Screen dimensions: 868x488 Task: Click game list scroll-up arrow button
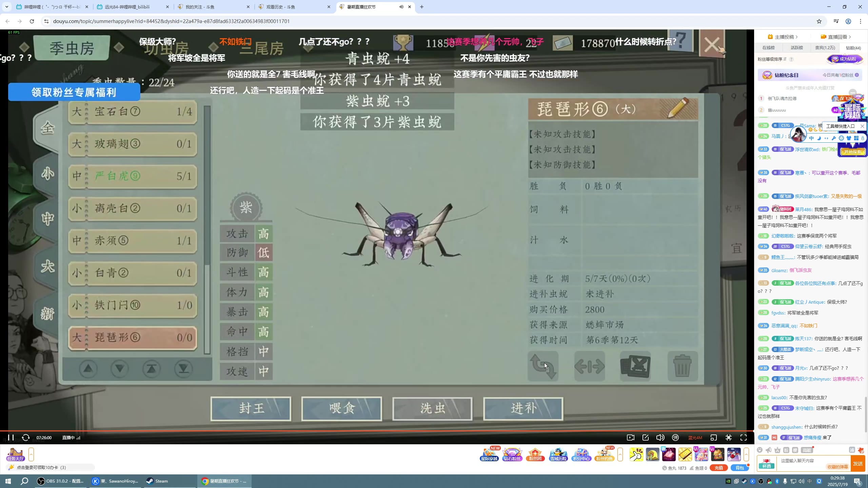point(88,368)
